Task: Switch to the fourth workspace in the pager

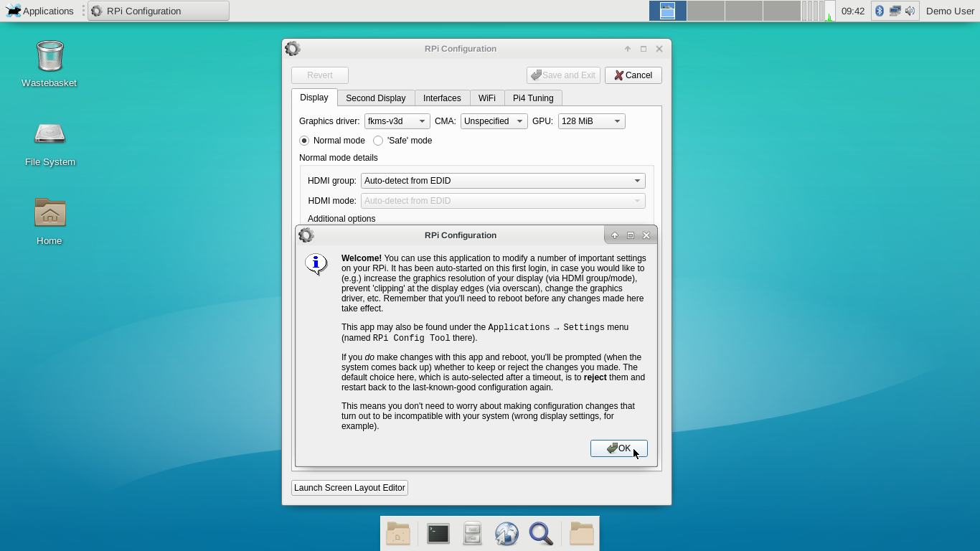Action: point(782,11)
